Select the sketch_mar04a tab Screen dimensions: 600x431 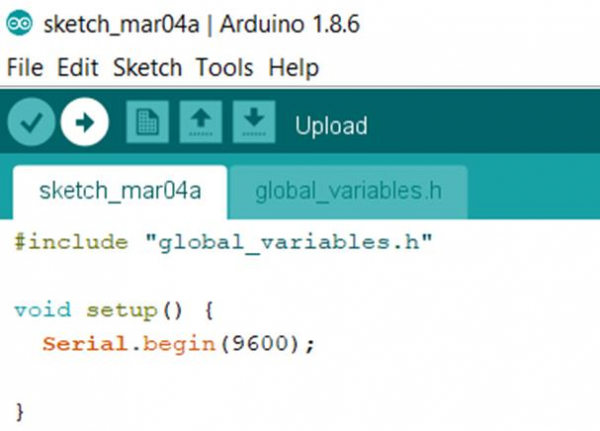[x=120, y=192]
